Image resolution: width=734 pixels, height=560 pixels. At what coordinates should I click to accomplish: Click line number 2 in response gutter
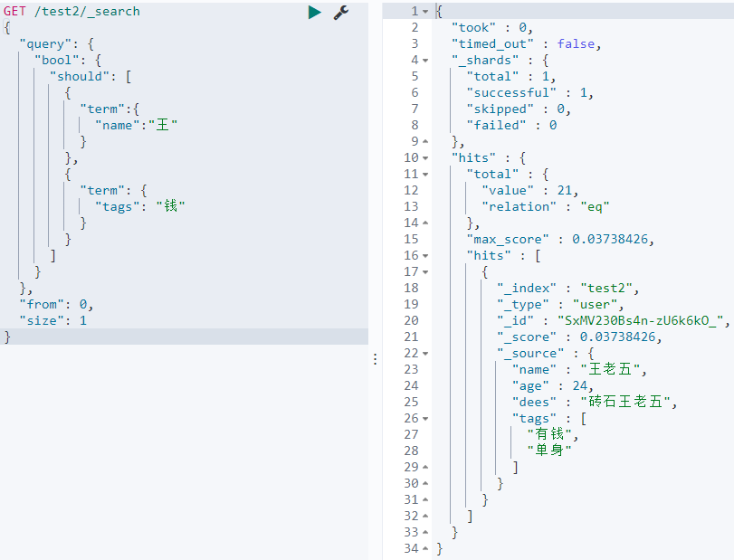pyautogui.click(x=415, y=28)
